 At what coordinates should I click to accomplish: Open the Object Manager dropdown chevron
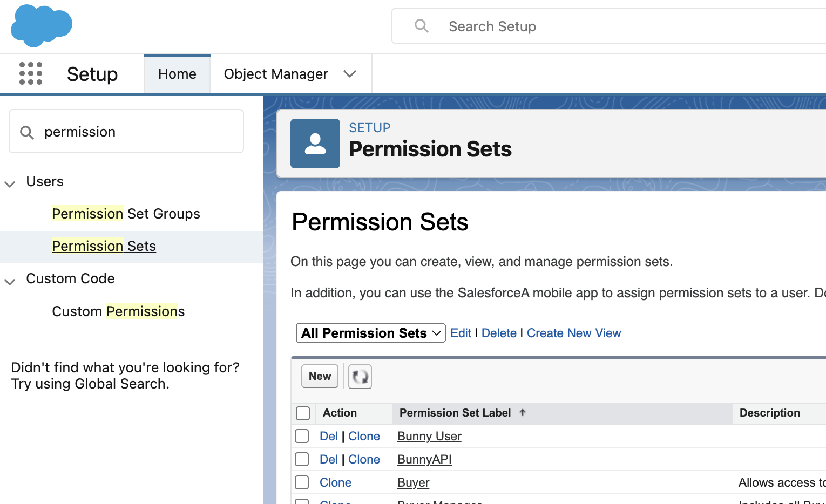pos(350,74)
